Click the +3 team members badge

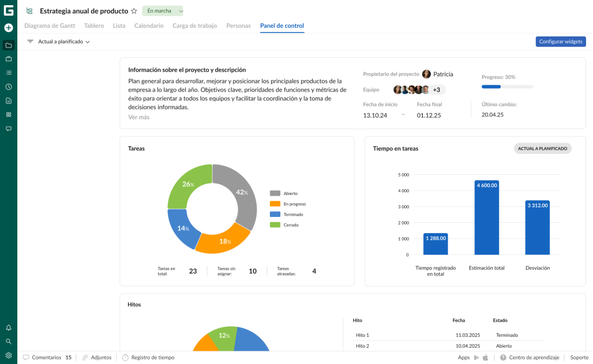(437, 90)
